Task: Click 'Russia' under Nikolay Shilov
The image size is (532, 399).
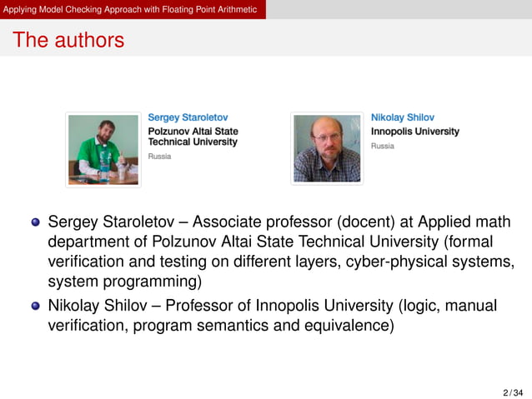Action: 383,146
